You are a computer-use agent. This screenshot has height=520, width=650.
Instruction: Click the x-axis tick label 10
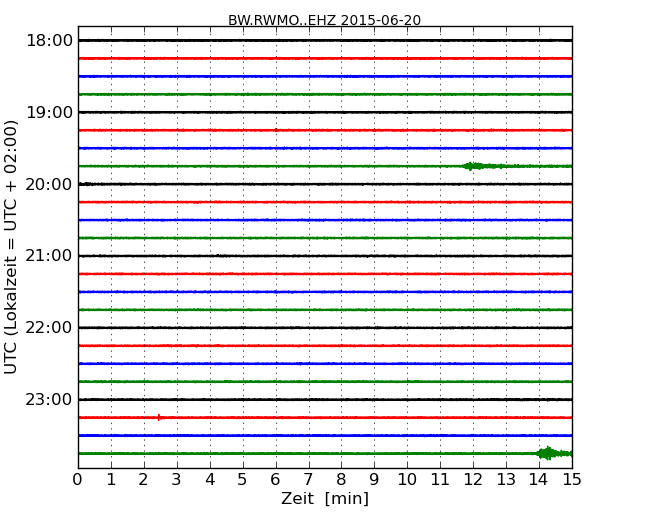pyautogui.click(x=407, y=480)
